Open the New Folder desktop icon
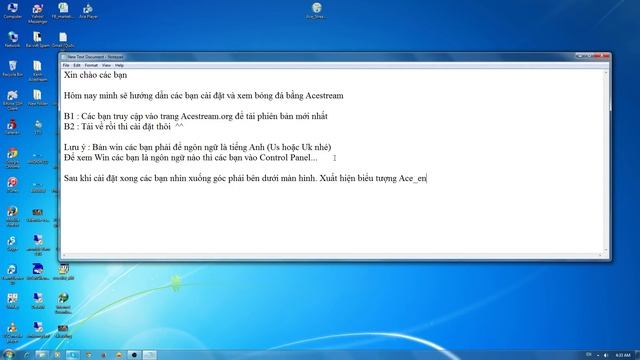 click(x=38, y=98)
